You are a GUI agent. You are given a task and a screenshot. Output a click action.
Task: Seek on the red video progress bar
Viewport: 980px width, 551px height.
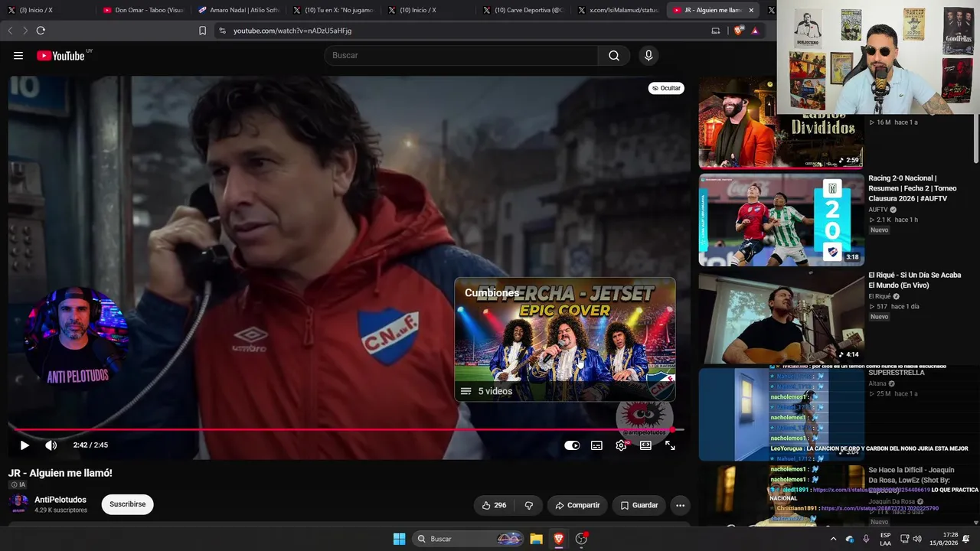click(345, 429)
